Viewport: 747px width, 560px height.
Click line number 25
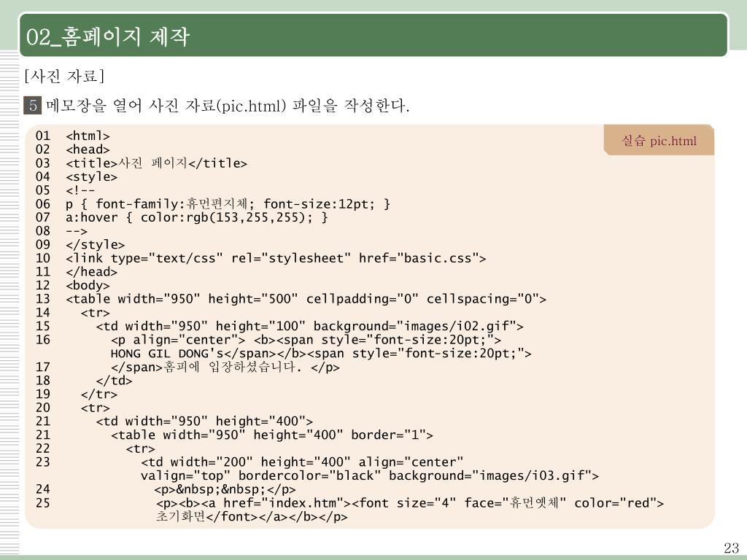click(43, 503)
